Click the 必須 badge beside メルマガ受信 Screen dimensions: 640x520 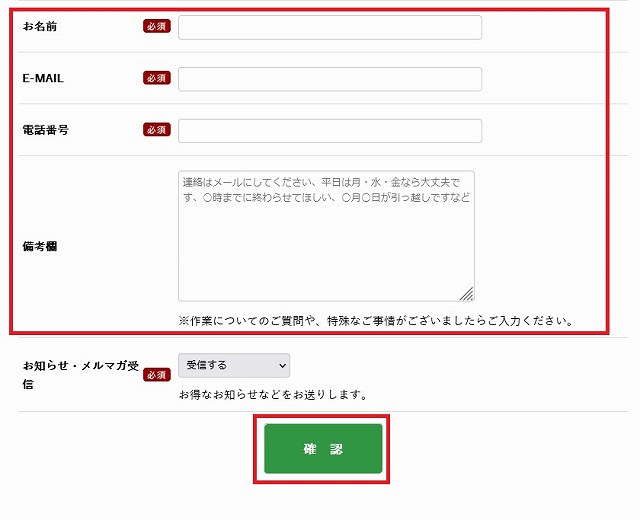tap(157, 375)
